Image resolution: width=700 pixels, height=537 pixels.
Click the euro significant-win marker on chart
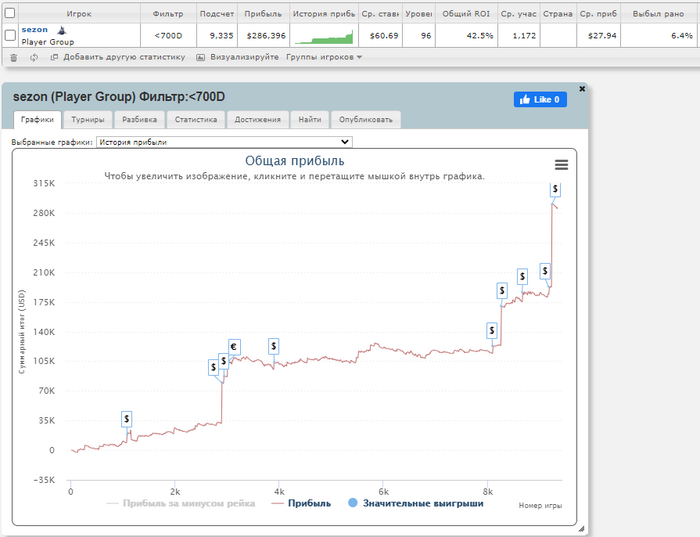pyautogui.click(x=233, y=347)
